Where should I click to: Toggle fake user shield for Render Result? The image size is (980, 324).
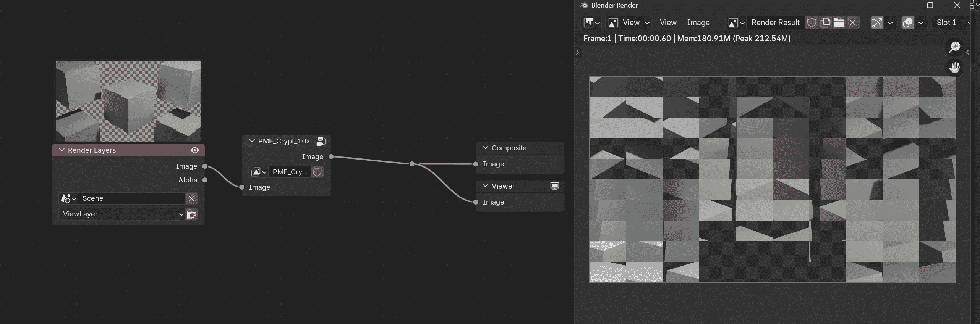pyautogui.click(x=812, y=23)
